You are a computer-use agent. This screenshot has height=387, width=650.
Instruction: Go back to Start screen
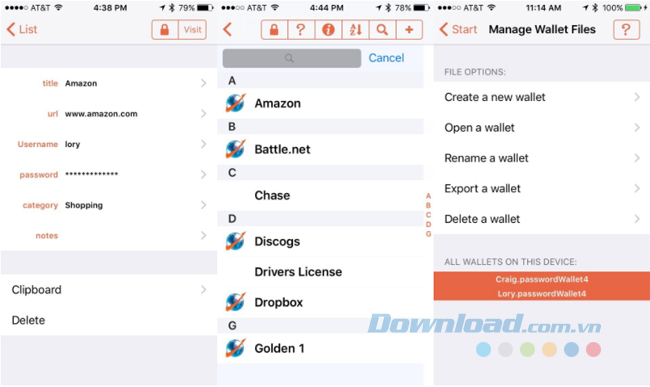pyautogui.click(x=458, y=29)
